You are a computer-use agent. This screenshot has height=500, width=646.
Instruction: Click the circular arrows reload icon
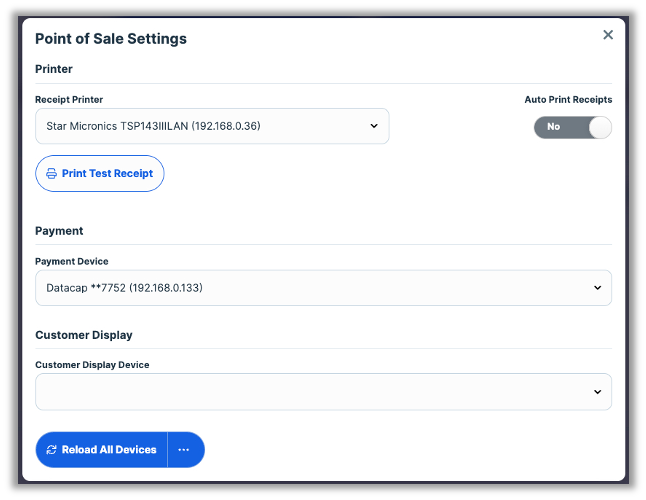click(x=51, y=450)
